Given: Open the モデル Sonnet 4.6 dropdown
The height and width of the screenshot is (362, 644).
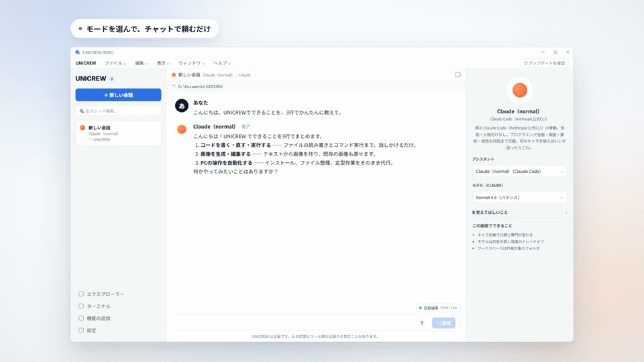Looking at the screenshot, I should 519,197.
